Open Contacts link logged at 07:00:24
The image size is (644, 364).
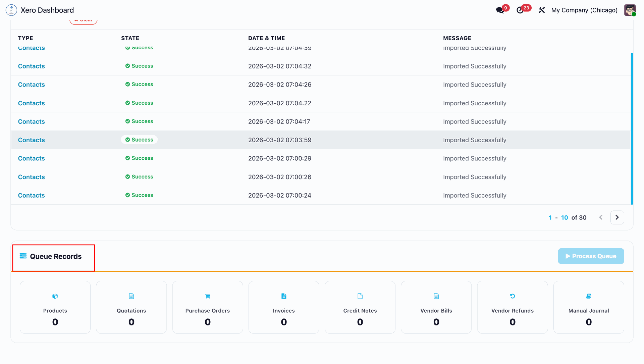coord(31,195)
